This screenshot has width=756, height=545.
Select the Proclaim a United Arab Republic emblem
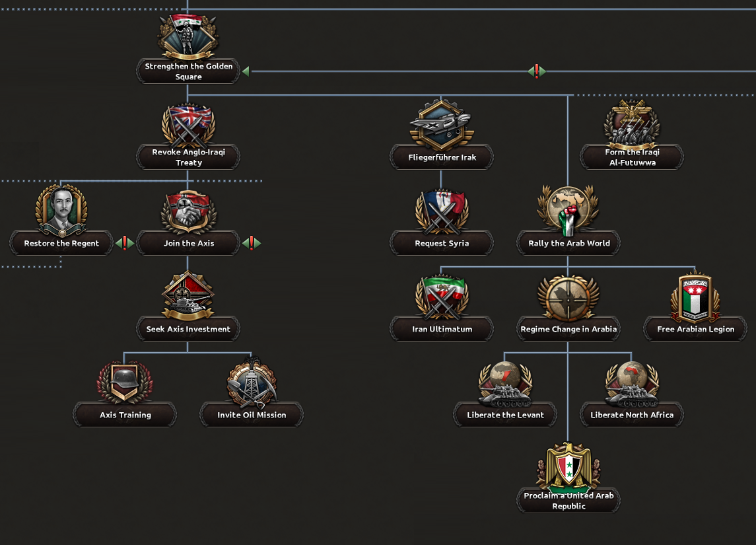pyautogui.click(x=568, y=468)
